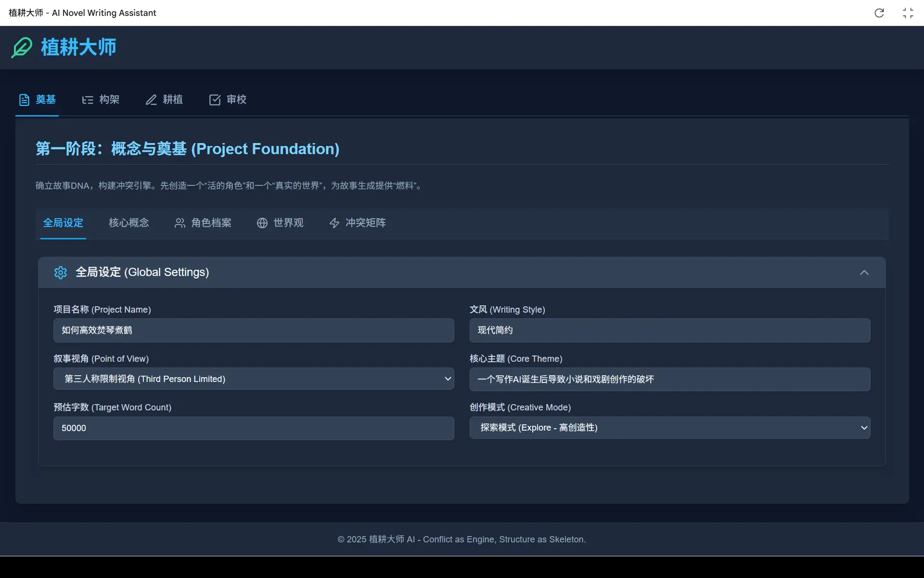This screenshot has height=578, width=924.
Task: Click the reload icon in title bar
Action: (879, 13)
